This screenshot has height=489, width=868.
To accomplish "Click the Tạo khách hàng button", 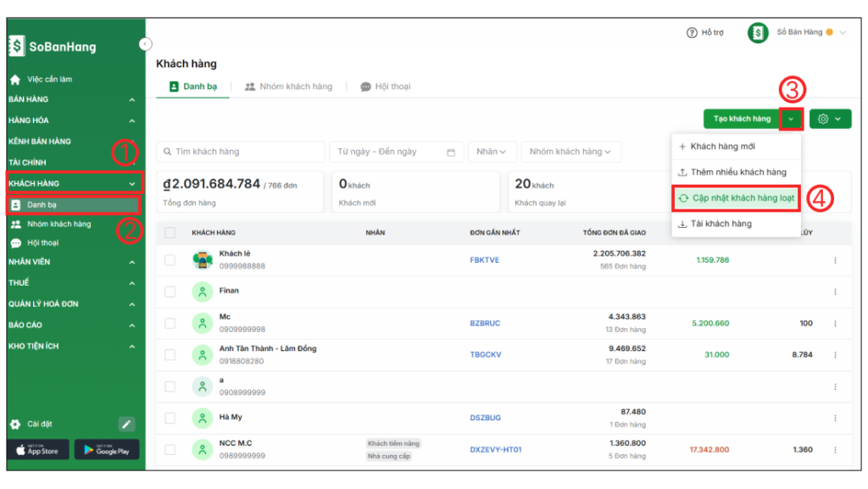I will pos(741,119).
